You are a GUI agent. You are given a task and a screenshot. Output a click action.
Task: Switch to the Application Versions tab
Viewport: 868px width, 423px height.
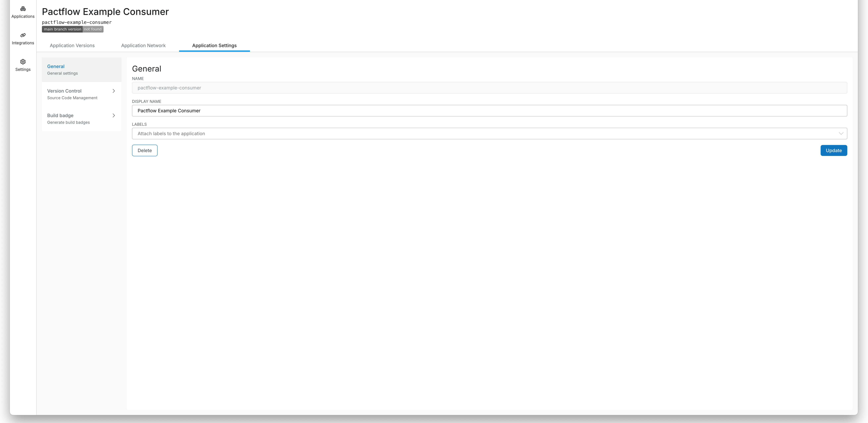coord(72,45)
